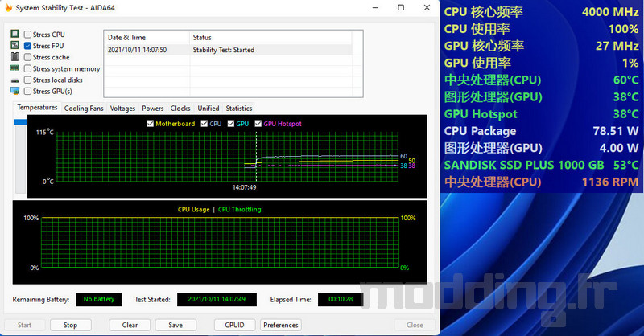Select the Temperatures tab
The image size is (644, 336).
point(37,108)
